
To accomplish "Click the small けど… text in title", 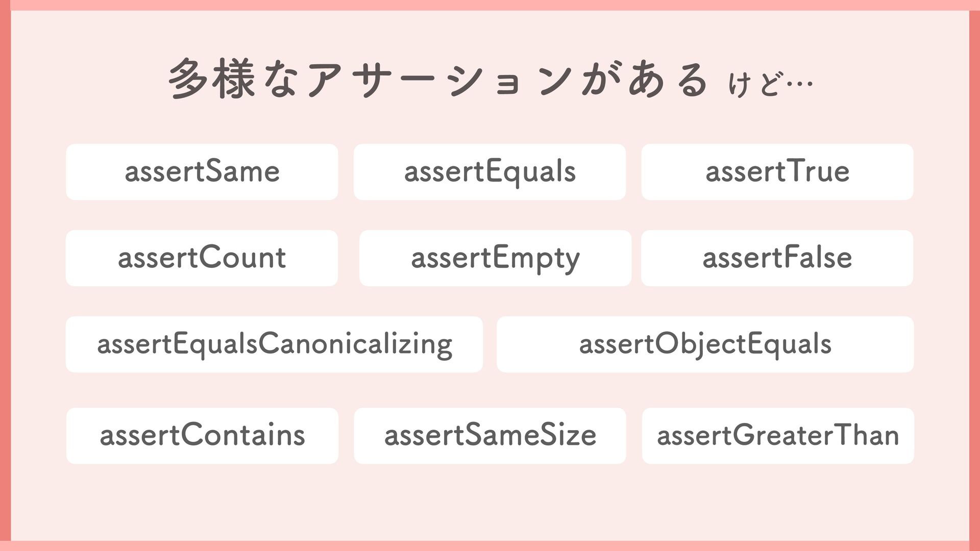I will (770, 84).
